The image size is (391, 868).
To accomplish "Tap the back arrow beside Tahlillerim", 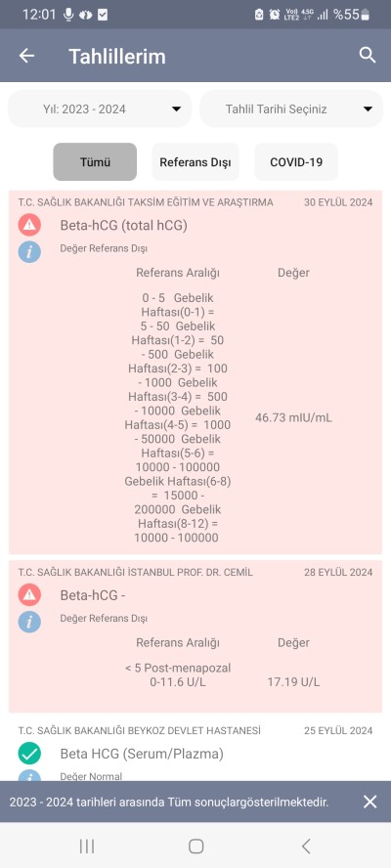I will click(26, 56).
